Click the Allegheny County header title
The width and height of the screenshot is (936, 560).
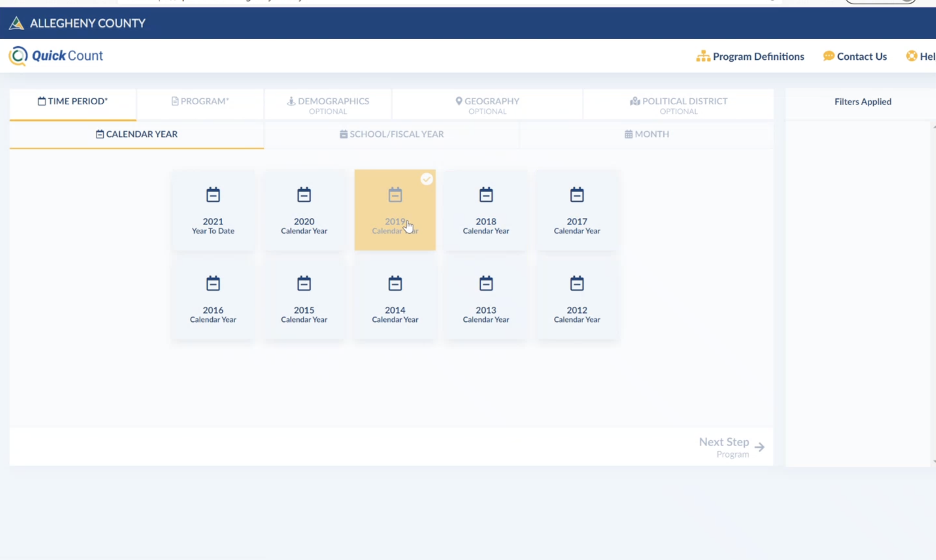(88, 23)
